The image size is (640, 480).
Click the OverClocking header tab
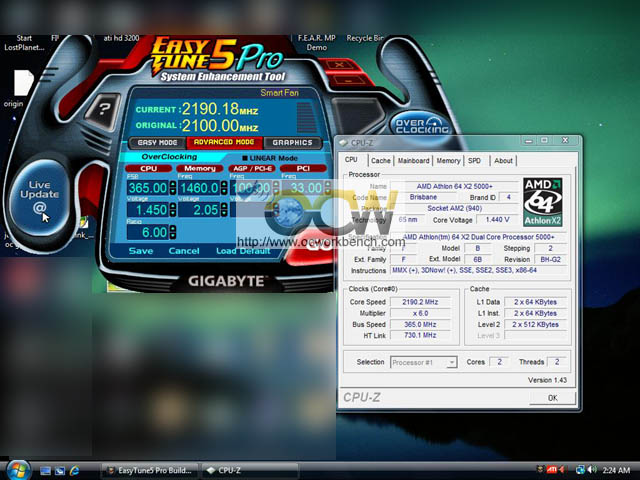click(x=169, y=157)
